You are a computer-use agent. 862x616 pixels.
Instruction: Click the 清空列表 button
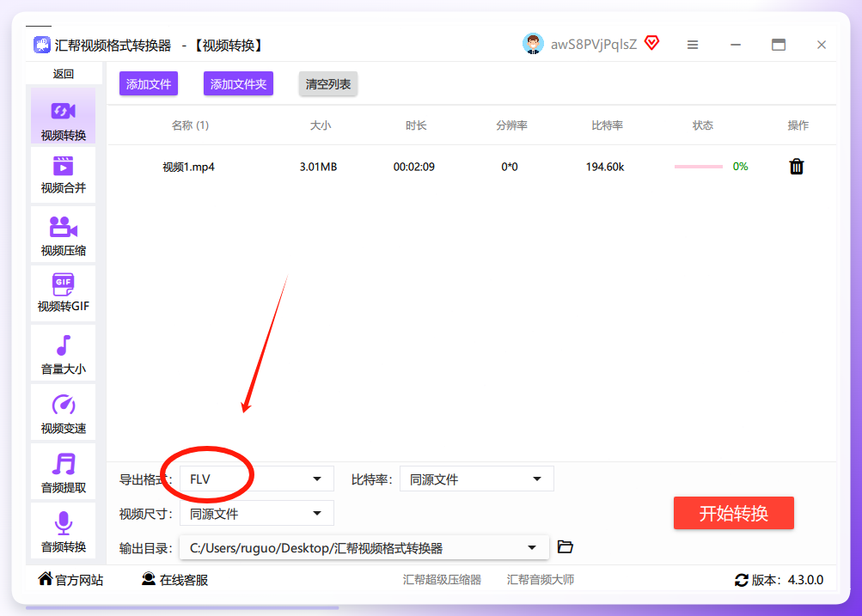coord(328,83)
